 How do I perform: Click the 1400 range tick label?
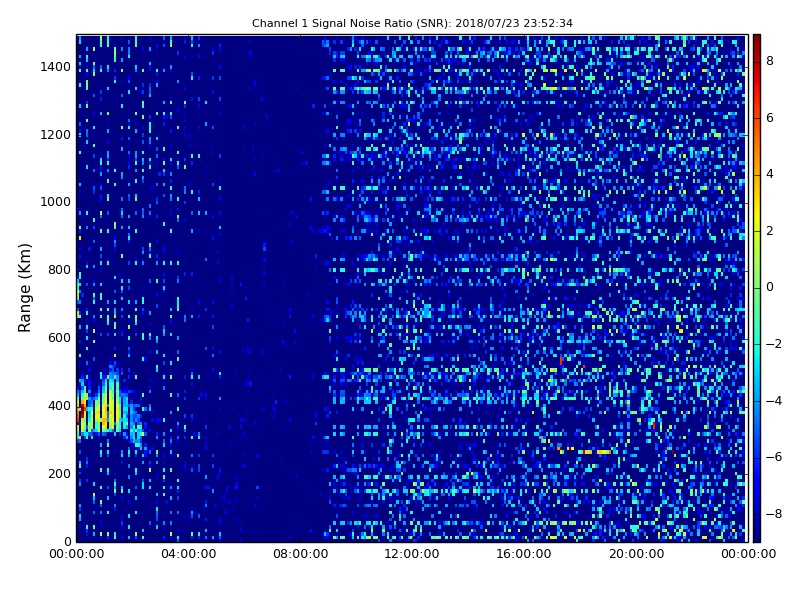pyautogui.click(x=55, y=67)
